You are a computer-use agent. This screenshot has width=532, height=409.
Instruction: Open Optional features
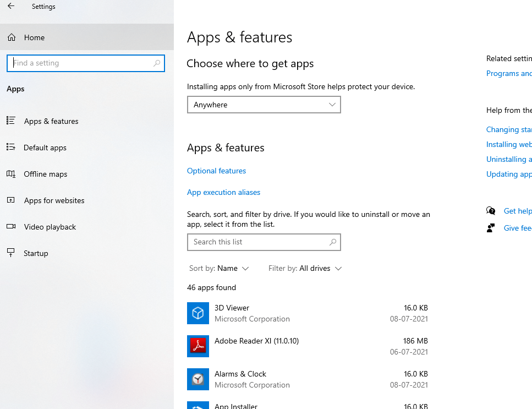[x=216, y=171]
